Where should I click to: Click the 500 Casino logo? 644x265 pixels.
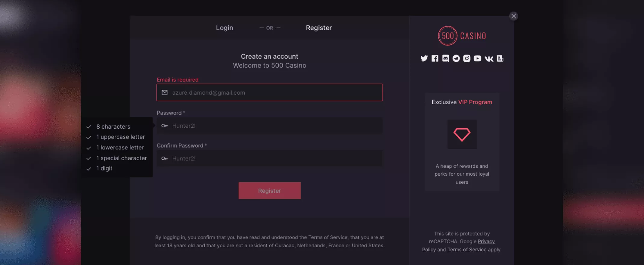462,36
